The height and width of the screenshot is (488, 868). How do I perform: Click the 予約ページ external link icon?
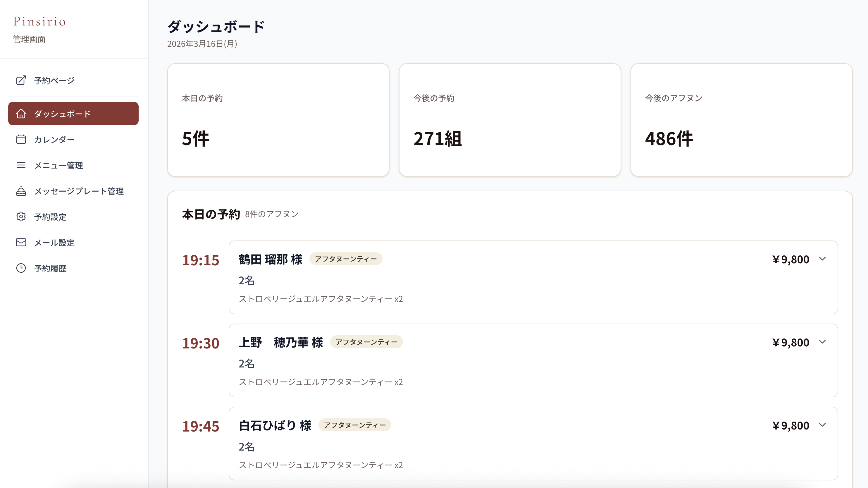coord(21,80)
